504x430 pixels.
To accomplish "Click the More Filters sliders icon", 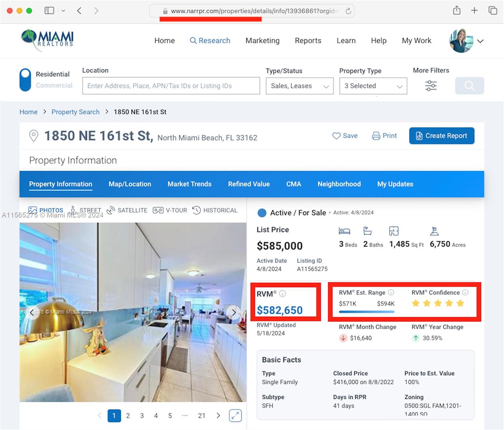I will 430,86.
